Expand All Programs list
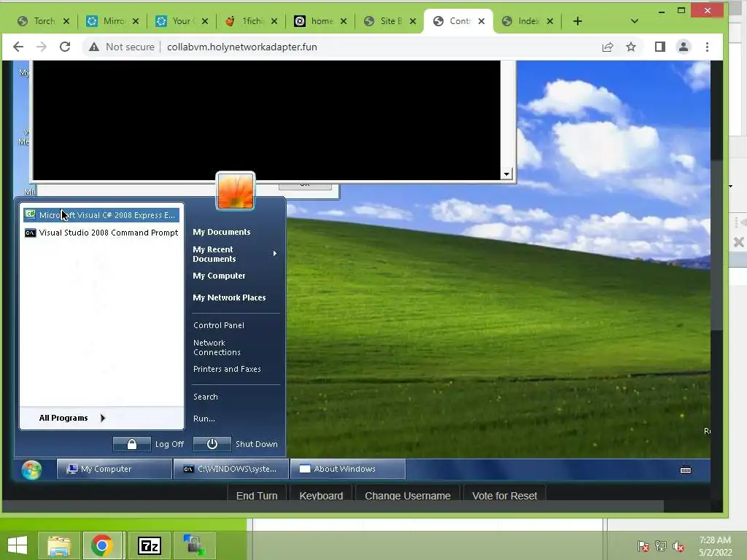 coord(72,418)
